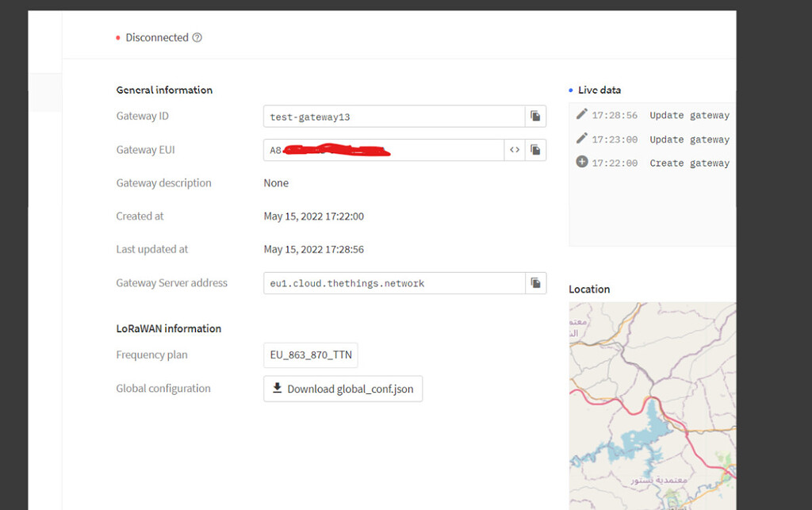This screenshot has height=510, width=812.
Task: Click the 17:28:56 Update gateway event
Action: tap(666, 115)
